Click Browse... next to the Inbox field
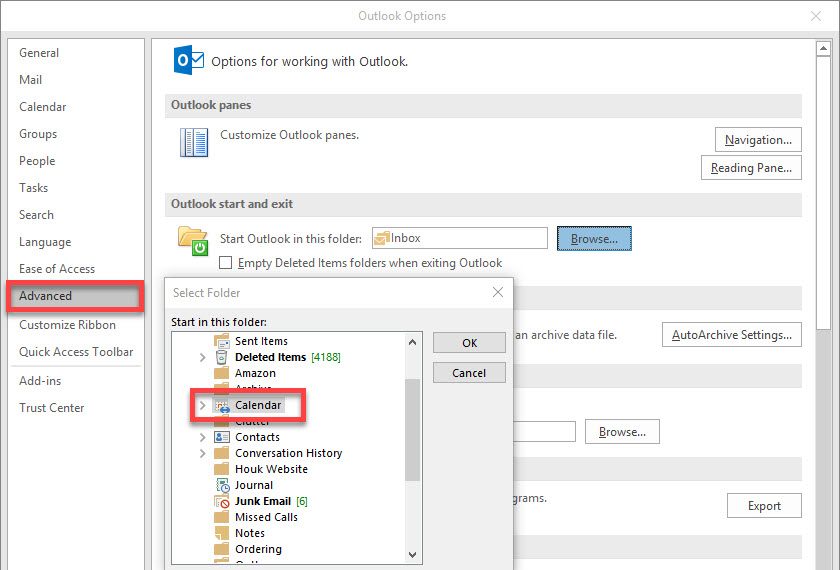840x570 pixels. (x=594, y=238)
